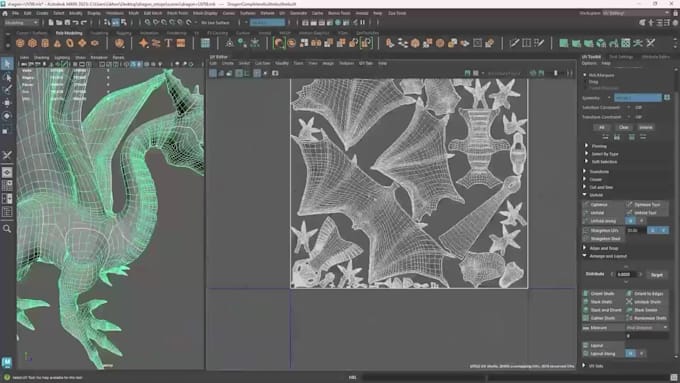
Task: Open the Shading menu in viewport panel
Action: pos(41,57)
